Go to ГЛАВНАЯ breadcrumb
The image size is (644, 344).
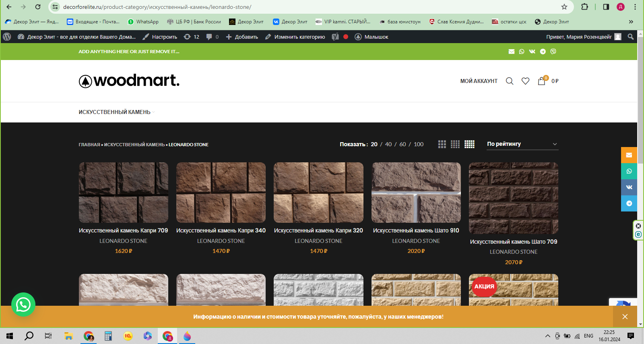(x=89, y=145)
